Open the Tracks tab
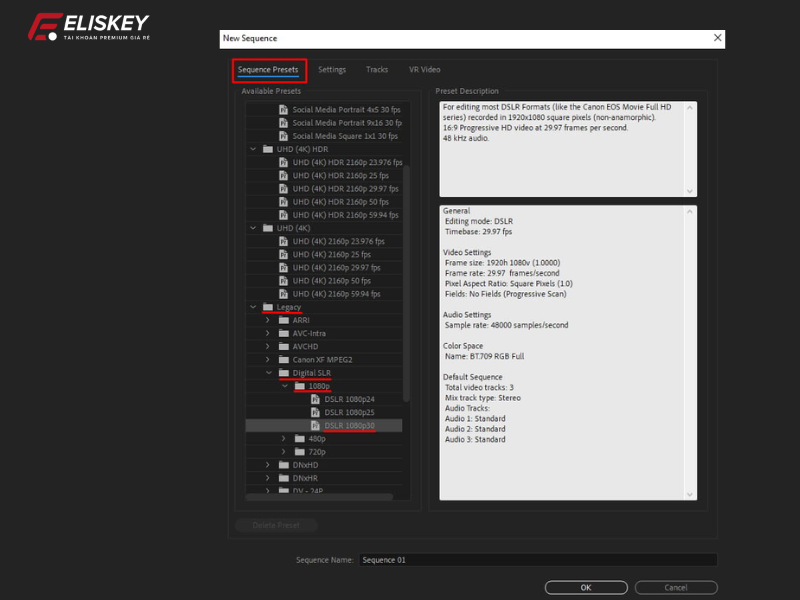The image size is (800, 600). (377, 70)
